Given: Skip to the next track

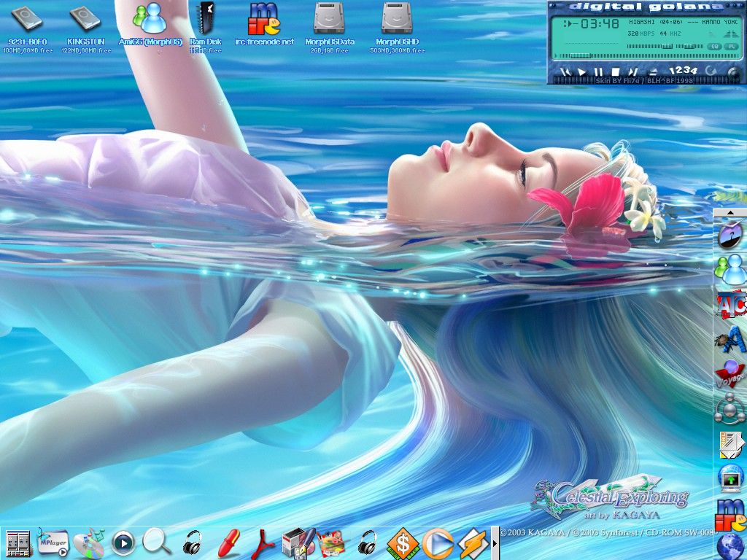Looking at the screenshot, I should pos(632,72).
